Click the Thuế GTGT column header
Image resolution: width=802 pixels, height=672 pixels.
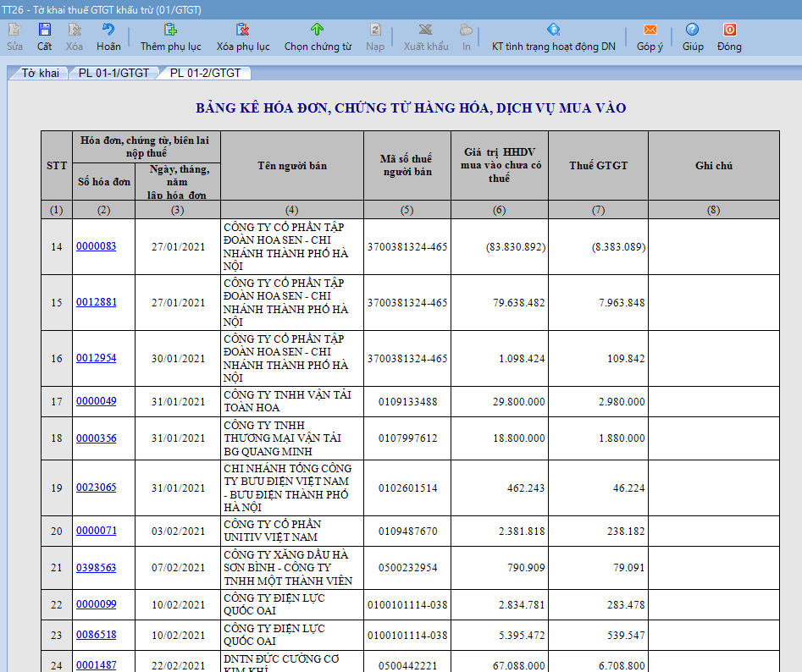coord(599,166)
